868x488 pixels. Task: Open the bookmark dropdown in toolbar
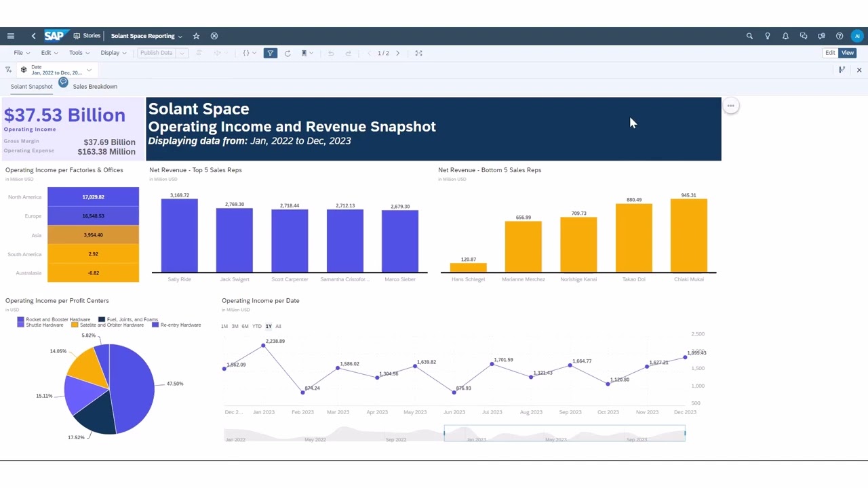pyautogui.click(x=307, y=53)
